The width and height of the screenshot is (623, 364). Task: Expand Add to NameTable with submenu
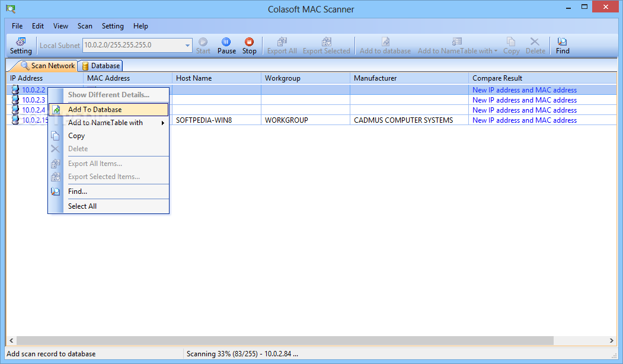coord(108,123)
